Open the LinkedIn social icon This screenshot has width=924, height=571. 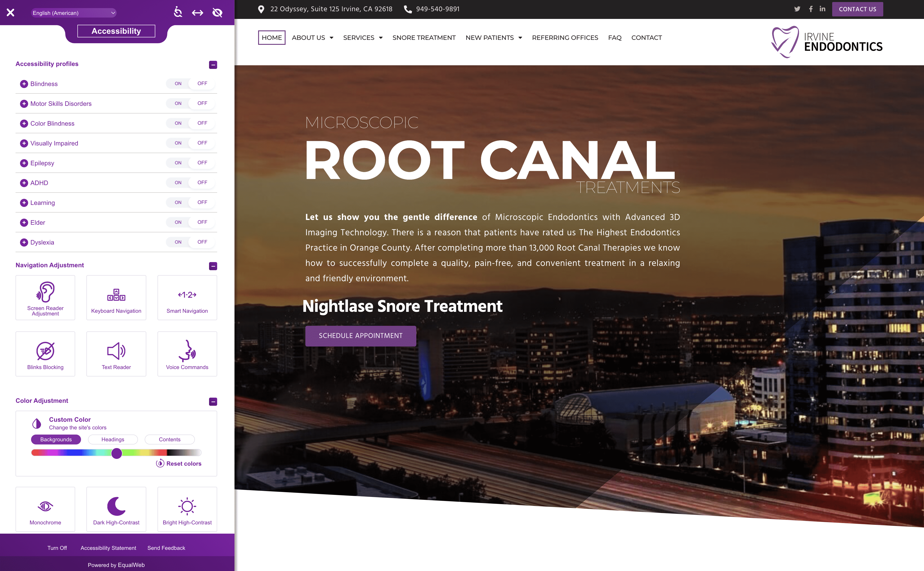pyautogui.click(x=823, y=9)
